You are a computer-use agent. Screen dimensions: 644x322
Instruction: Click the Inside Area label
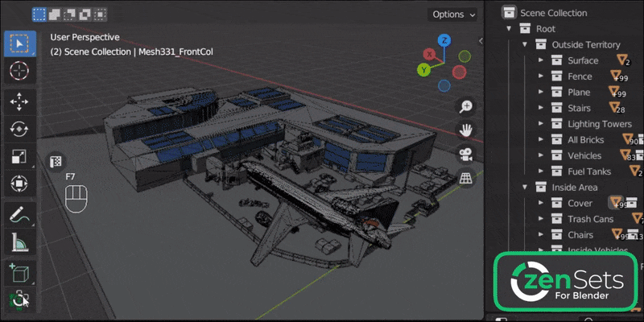(574, 188)
